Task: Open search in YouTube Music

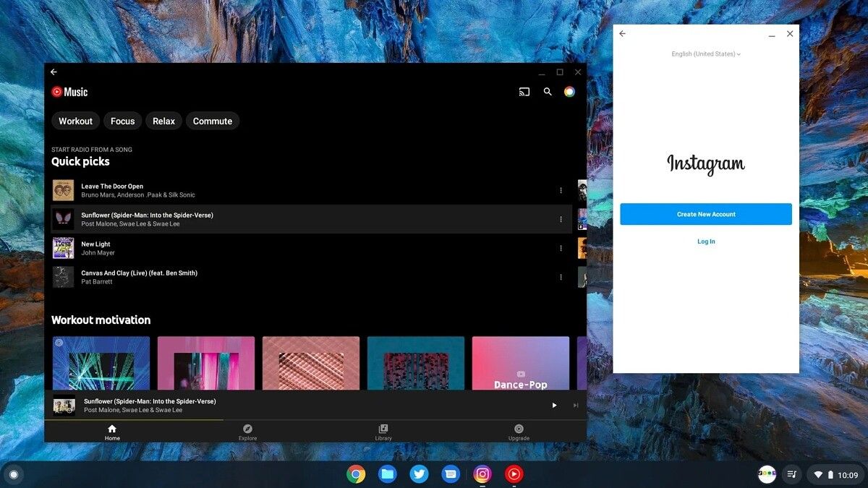Action: 548,92
